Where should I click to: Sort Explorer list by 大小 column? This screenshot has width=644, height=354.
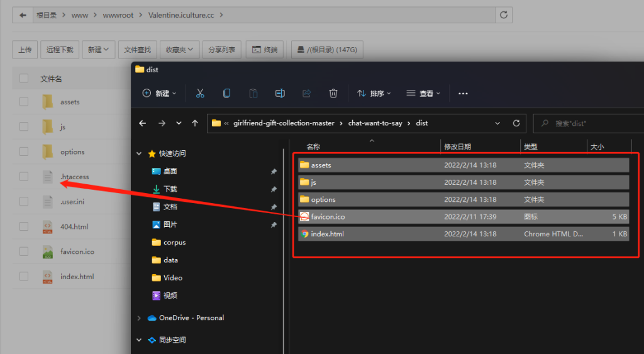(x=597, y=147)
